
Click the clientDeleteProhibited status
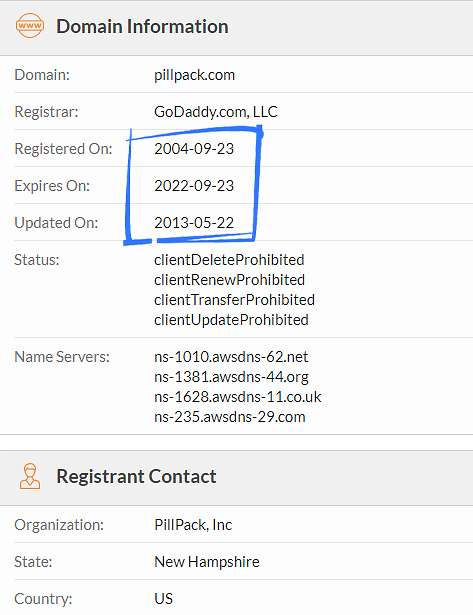[229, 260]
